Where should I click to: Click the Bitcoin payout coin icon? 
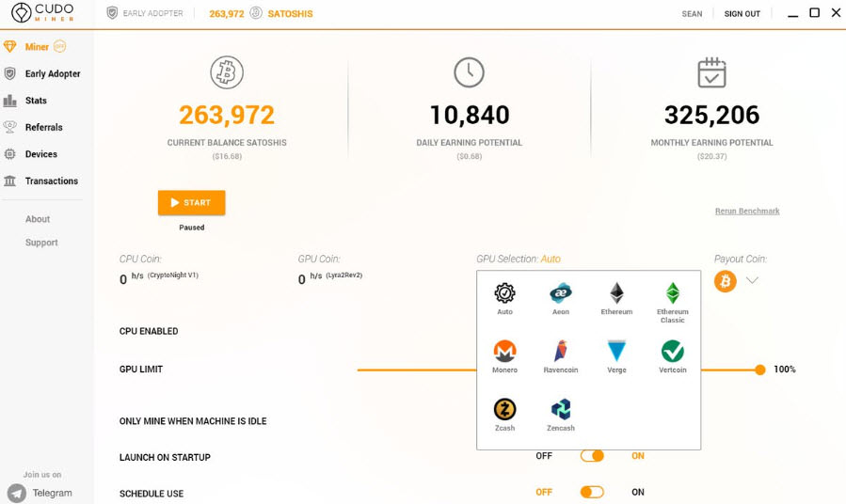click(x=726, y=281)
